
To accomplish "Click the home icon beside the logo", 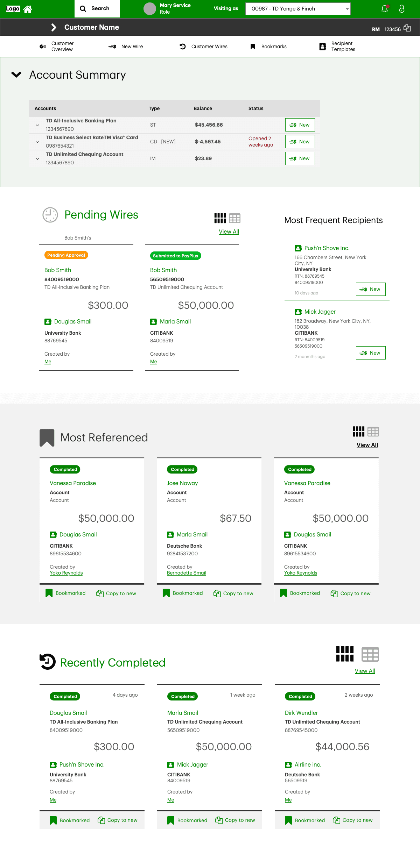I will pyautogui.click(x=28, y=9).
